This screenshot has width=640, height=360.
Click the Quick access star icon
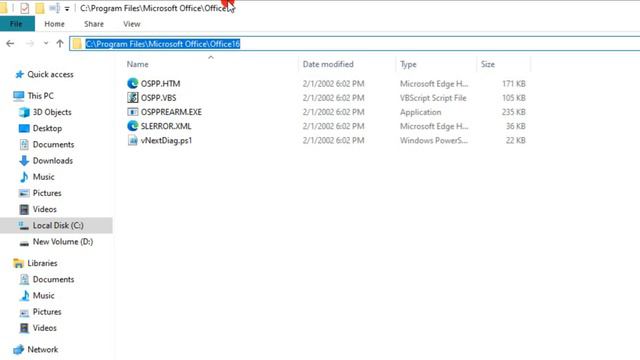click(19, 74)
